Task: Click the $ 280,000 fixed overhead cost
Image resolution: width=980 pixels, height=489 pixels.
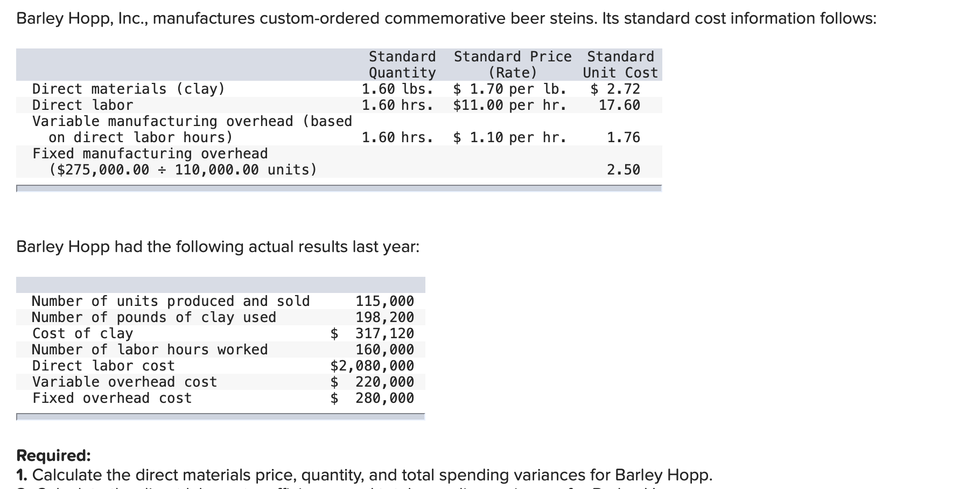Action: [372, 398]
